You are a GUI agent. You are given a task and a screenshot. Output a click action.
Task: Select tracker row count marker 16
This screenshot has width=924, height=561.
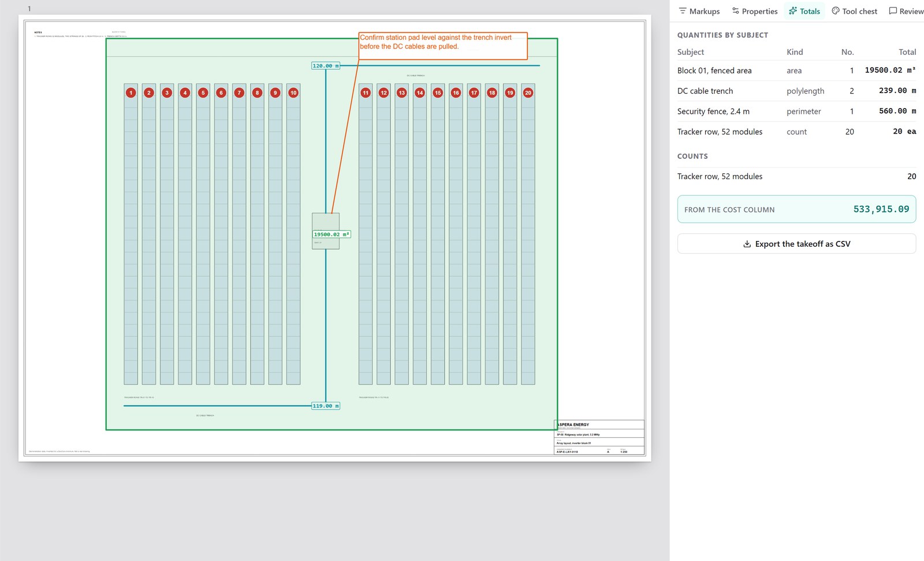coord(456,92)
